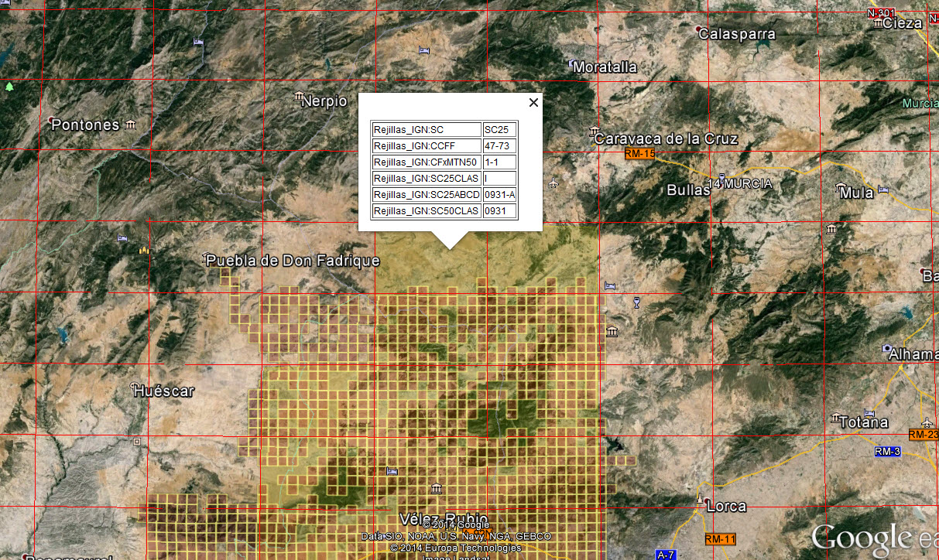This screenshot has height=560, width=939.
Task: Select the Moratalla place label
Action: pyautogui.click(x=605, y=67)
